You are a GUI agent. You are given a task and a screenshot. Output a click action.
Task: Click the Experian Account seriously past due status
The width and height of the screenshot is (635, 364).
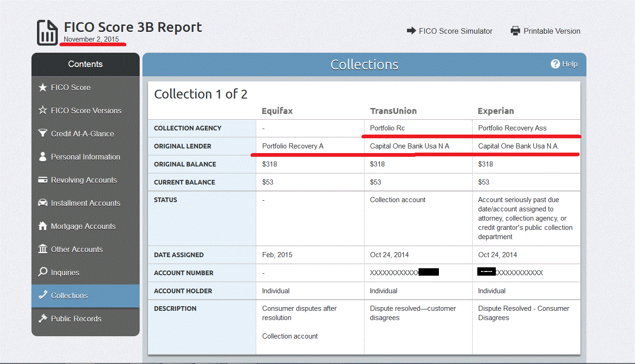[525, 218]
